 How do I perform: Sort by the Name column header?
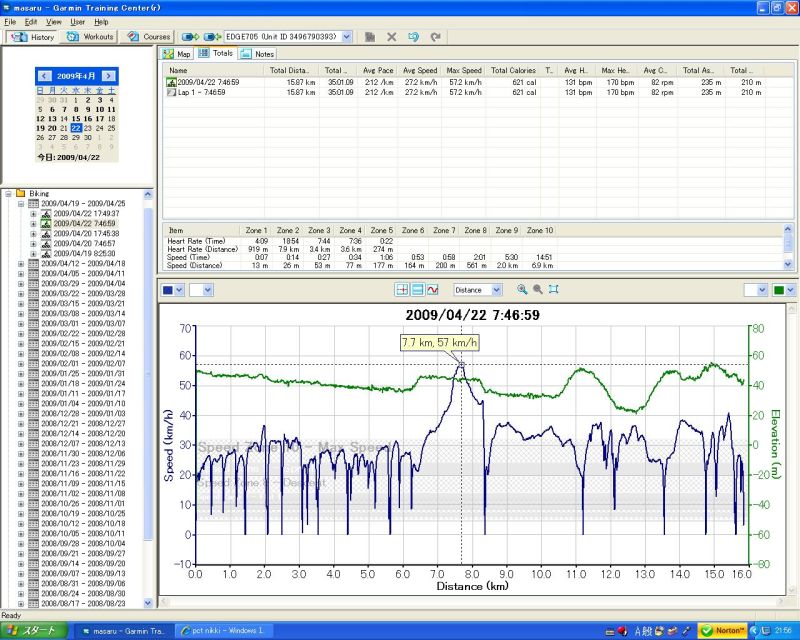coord(214,70)
